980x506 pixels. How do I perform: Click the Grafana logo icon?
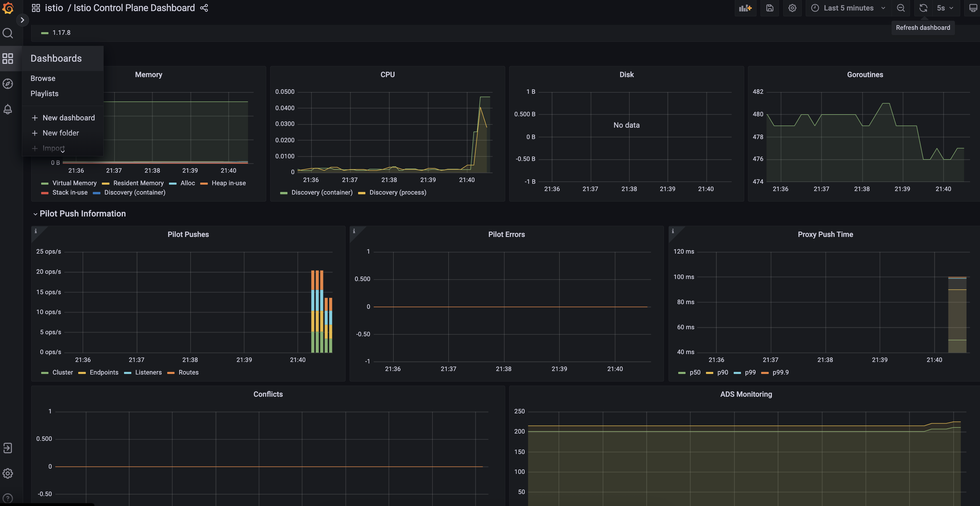8,8
